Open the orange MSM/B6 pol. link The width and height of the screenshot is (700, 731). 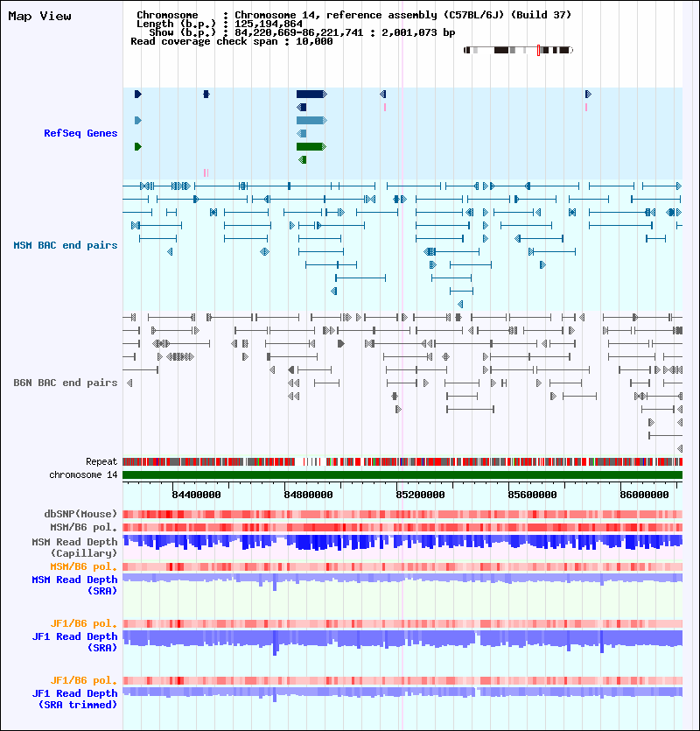click(x=84, y=566)
